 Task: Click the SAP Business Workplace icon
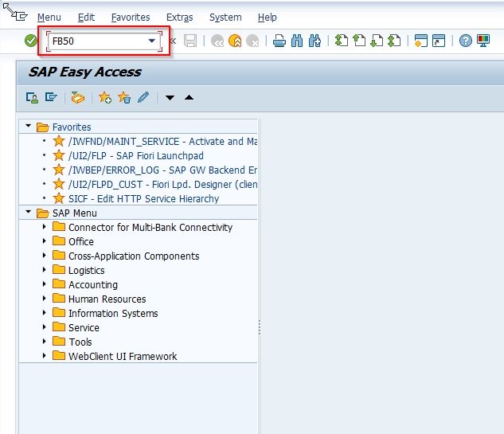(78, 97)
